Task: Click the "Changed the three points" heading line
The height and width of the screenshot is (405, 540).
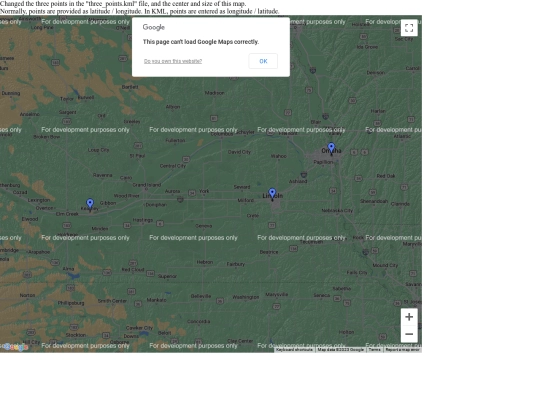Action: [x=123, y=4]
